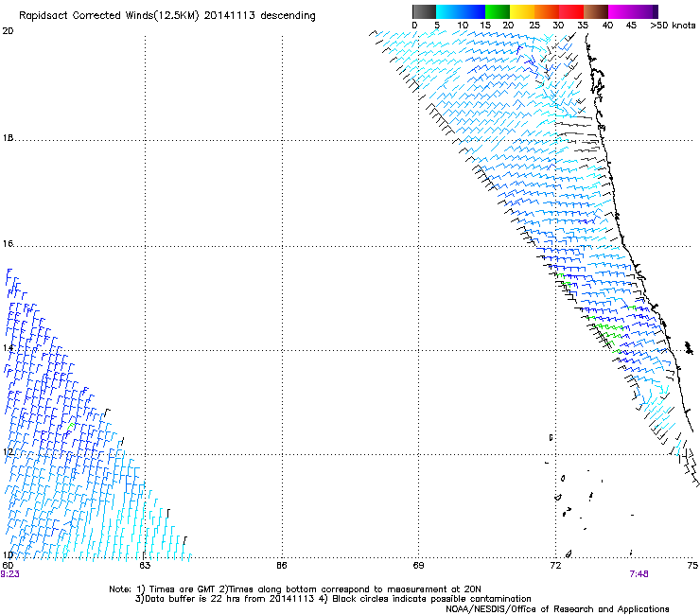
Task: Click the orange 25-30 knots legend swatch
Action: pyautogui.click(x=547, y=12)
